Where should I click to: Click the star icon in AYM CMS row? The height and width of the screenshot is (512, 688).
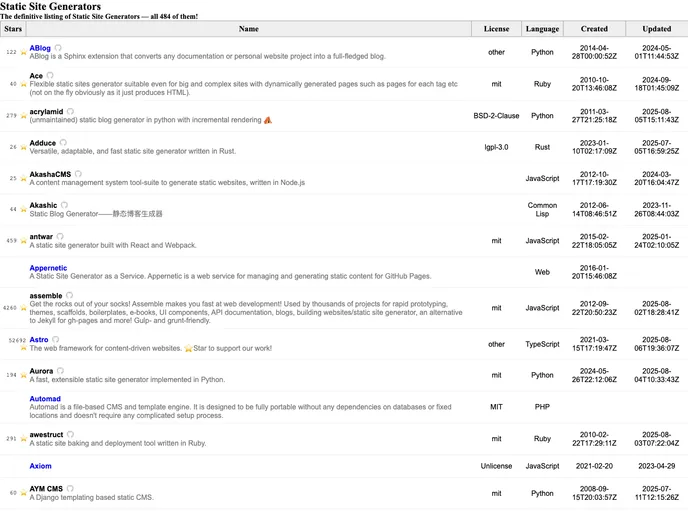pyautogui.click(x=23, y=493)
